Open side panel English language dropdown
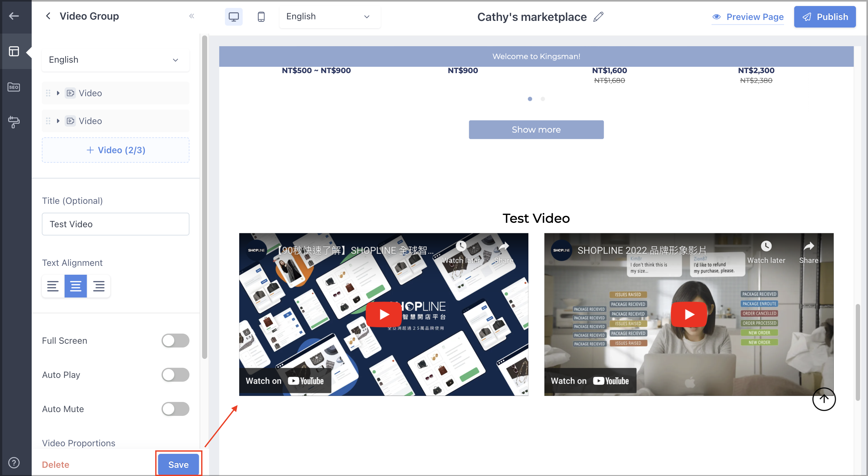This screenshot has width=868, height=476. [115, 59]
